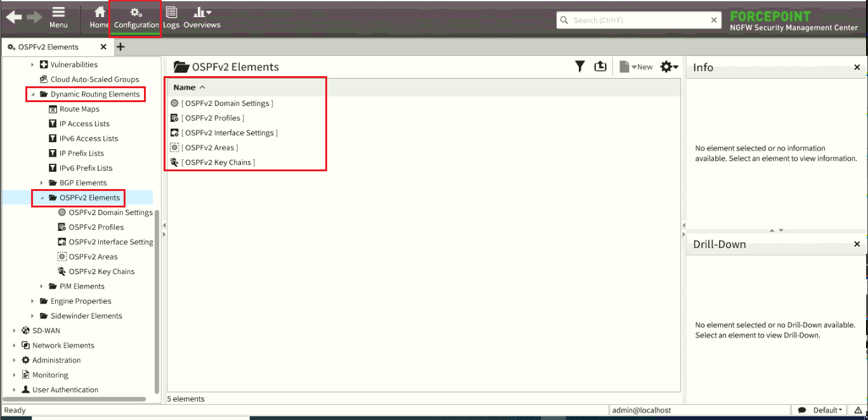Open the Logs view icon
Screen dimensions: 868x420
(171, 17)
